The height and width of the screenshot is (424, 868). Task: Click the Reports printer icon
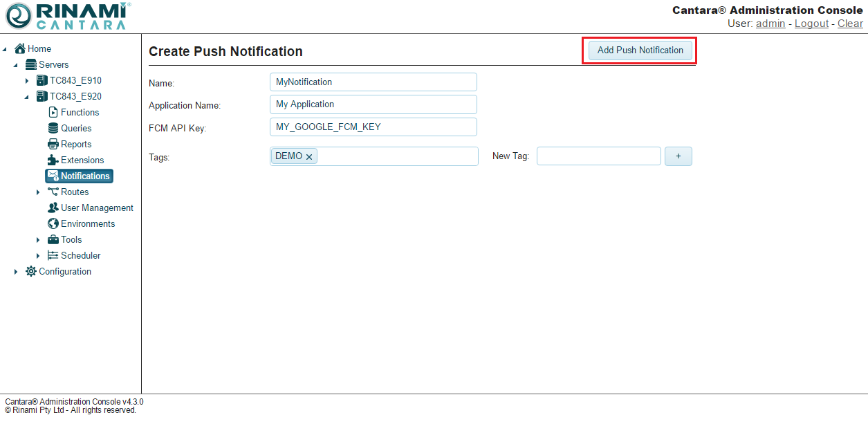[x=53, y=144]
